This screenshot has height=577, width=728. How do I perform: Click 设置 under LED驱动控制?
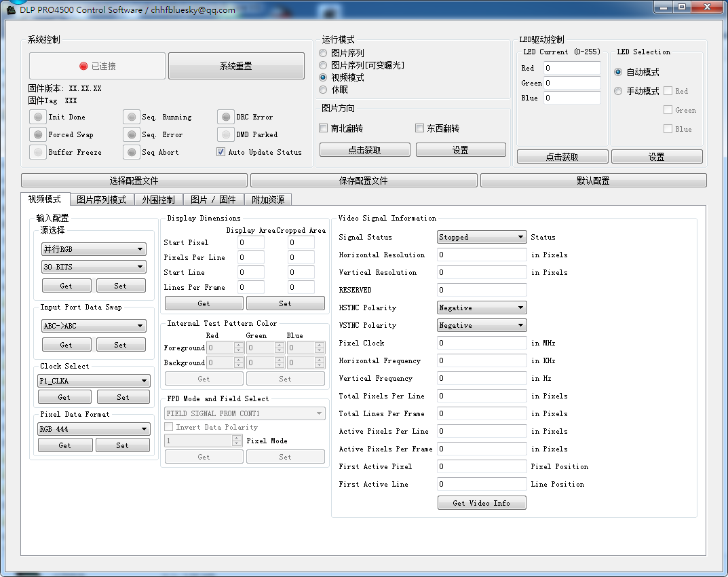(657, 157)
